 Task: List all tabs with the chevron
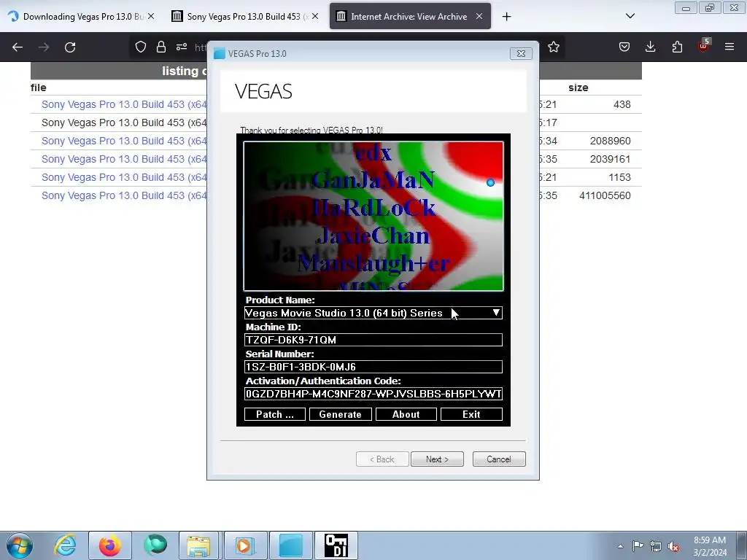[630, 16]
